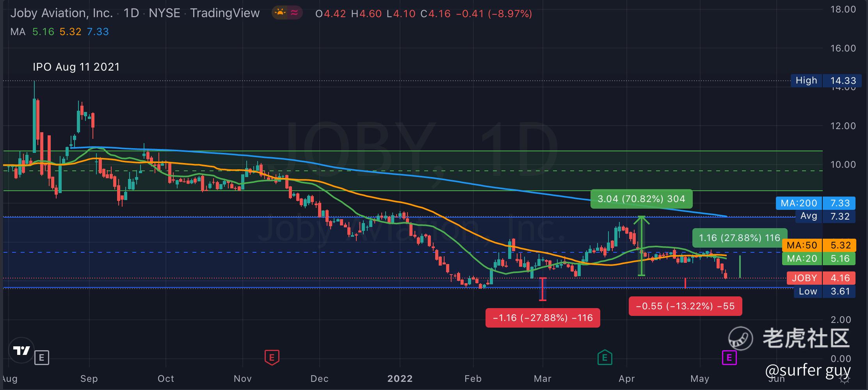
Task: Click the low price L4.10
Action: (x=401, y=14)
